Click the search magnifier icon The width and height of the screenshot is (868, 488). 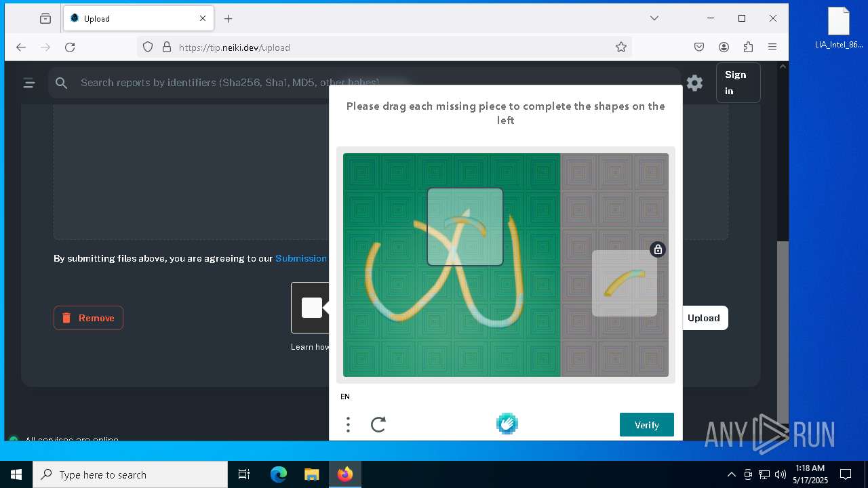[x=62, y=83]
